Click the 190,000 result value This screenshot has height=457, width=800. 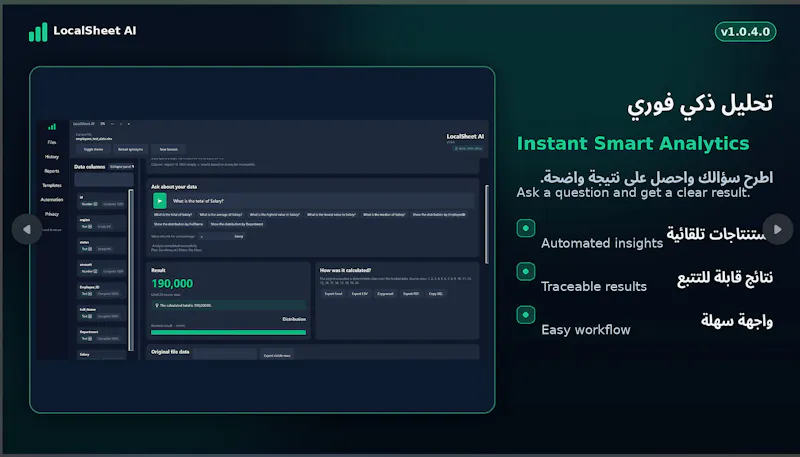[x=172, y=284]
